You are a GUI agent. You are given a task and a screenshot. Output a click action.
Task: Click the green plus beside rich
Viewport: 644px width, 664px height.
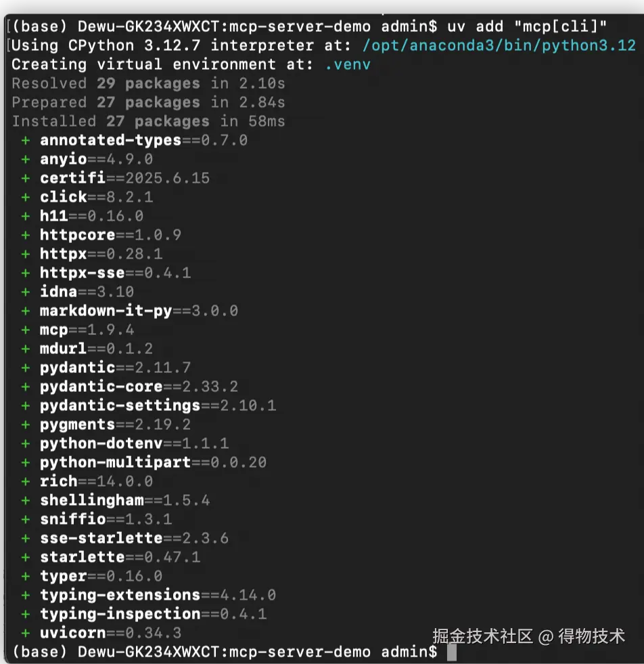coord(26,482)
